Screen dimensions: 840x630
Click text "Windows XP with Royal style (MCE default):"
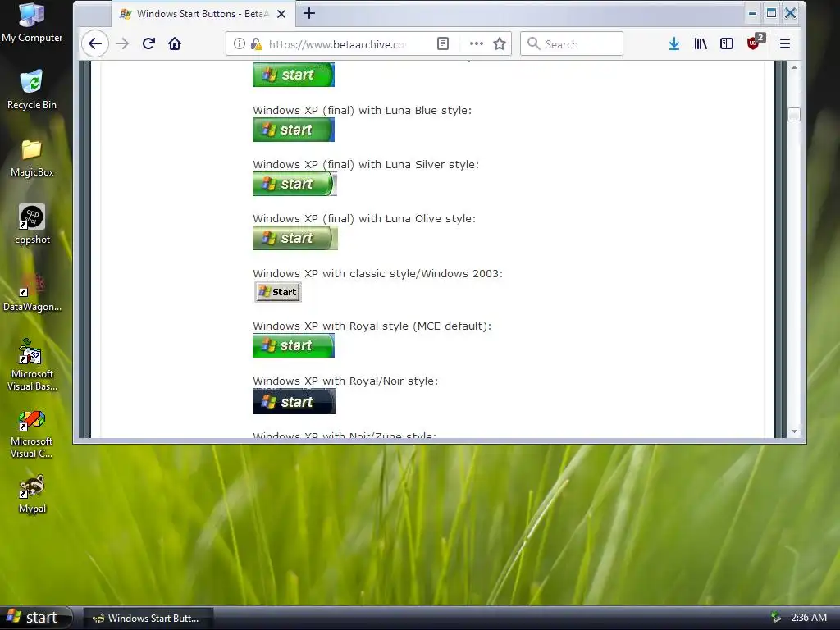click(372, 326)
